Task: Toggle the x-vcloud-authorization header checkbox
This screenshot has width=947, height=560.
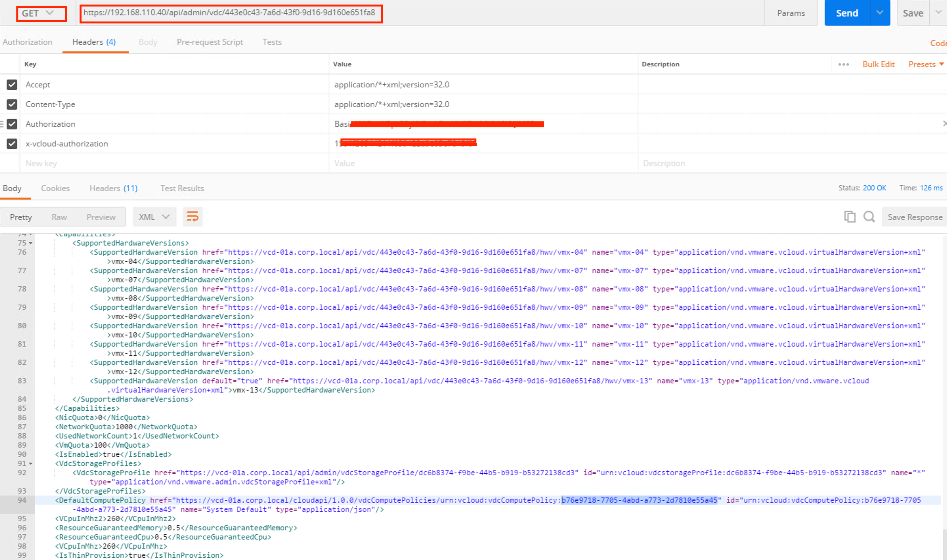Action: pos(12,143)
